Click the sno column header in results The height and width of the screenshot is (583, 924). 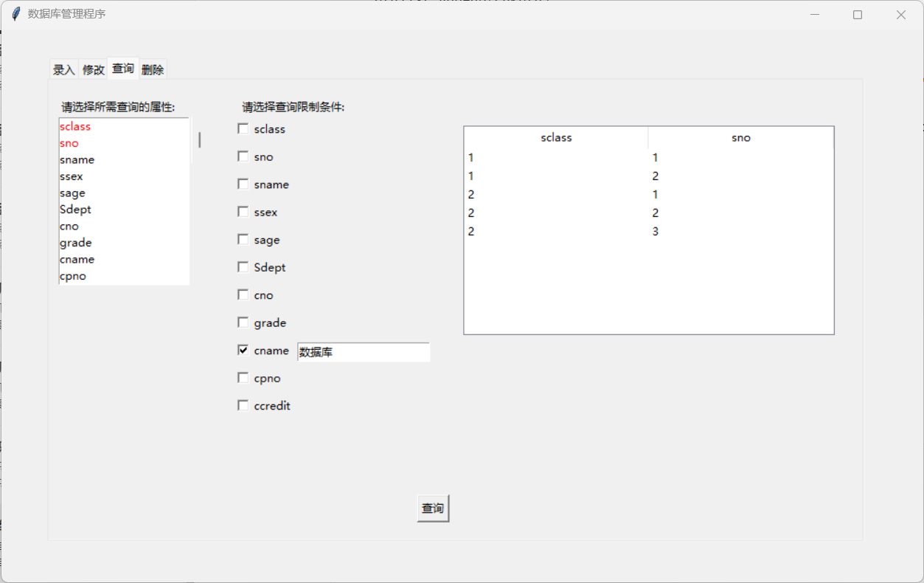[741, 138]
